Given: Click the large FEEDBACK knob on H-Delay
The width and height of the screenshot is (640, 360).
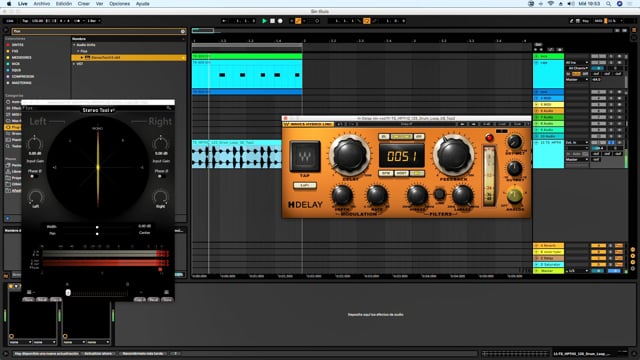Looking at the screenshot, I should coord(453,156).
